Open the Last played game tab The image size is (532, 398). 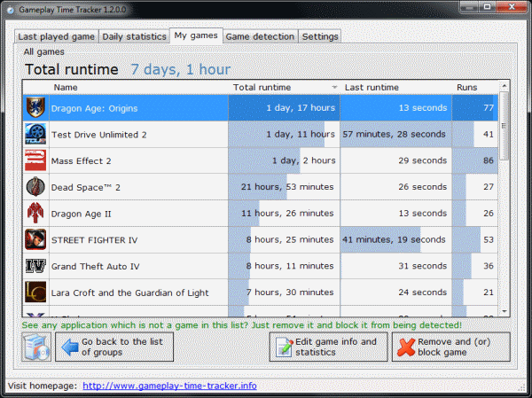click(57, 36)
